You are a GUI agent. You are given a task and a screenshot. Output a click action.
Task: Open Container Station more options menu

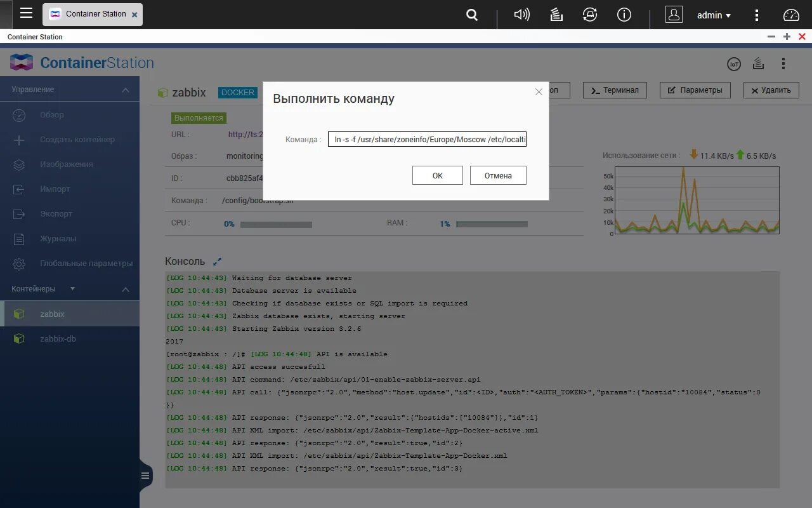[783, 63]
